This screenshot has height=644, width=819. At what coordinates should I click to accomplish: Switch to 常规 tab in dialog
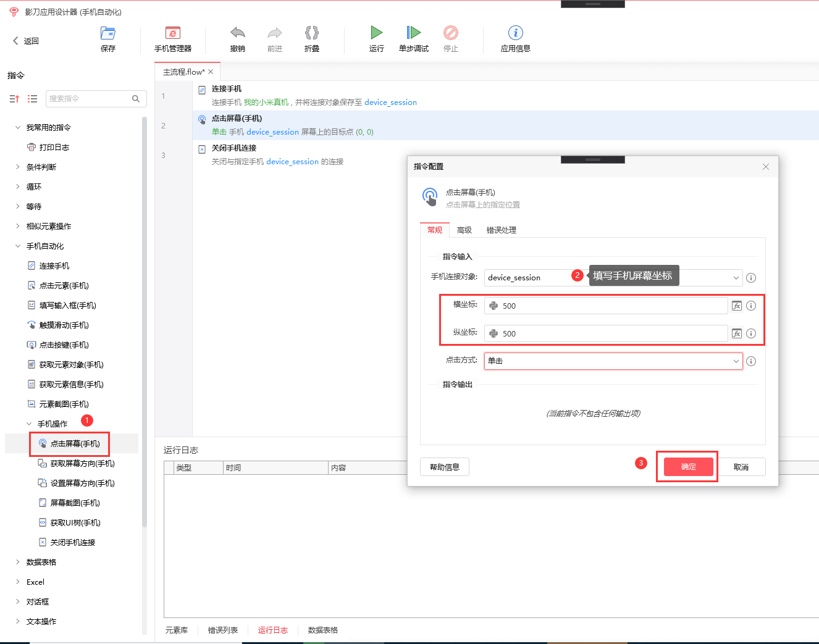[435, 230]
